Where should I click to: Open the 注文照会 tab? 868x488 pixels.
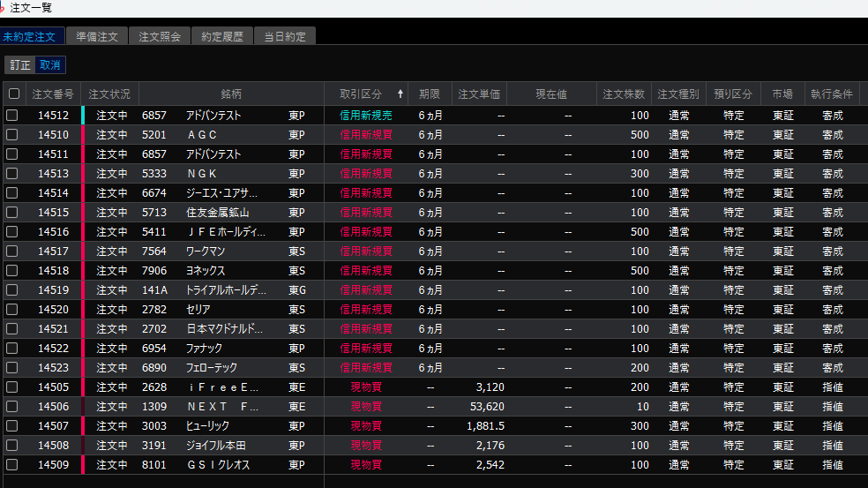click(160, 36)
